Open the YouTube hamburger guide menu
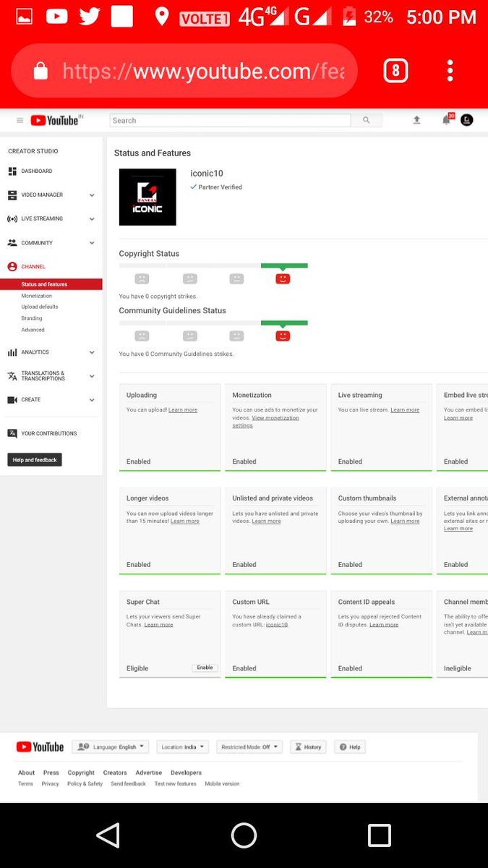Viewport: 488px width, 868px height. point(20,121)
